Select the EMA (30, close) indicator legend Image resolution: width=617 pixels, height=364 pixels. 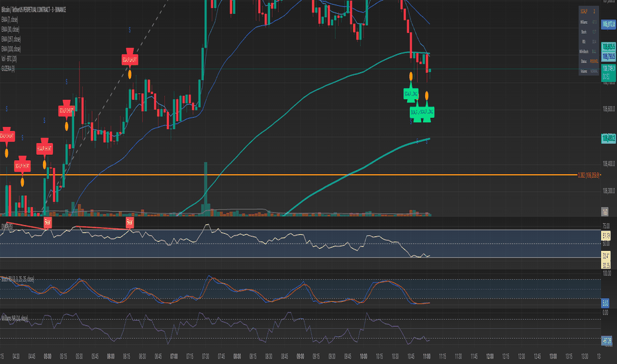(x=10, y=29)
